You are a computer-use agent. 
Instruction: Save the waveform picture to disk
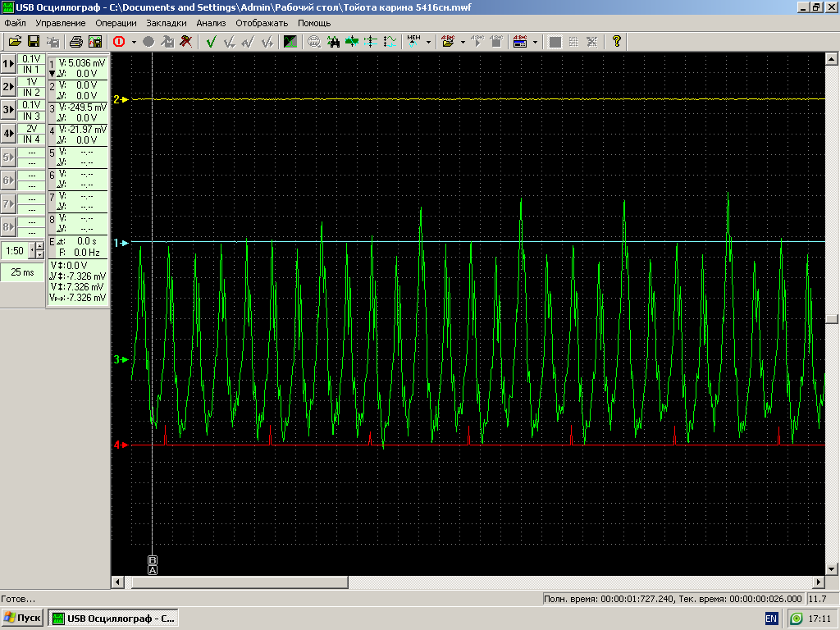[x=95, y=41]
